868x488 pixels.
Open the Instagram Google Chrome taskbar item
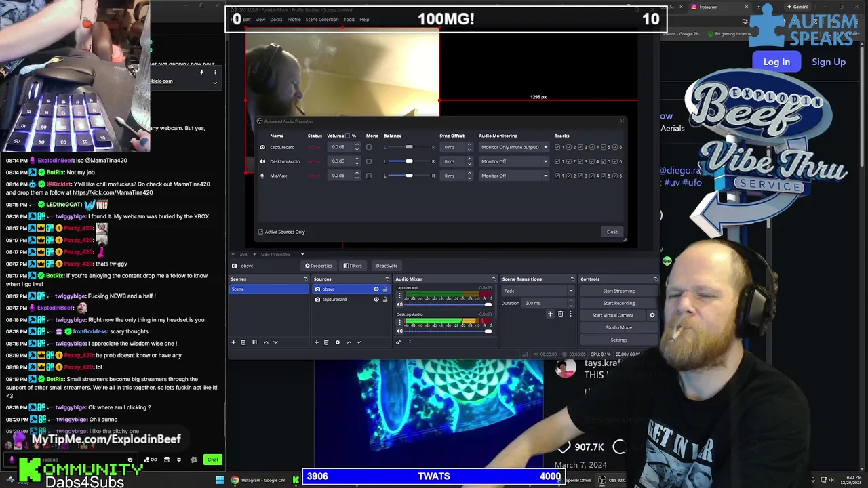[258, 480]
